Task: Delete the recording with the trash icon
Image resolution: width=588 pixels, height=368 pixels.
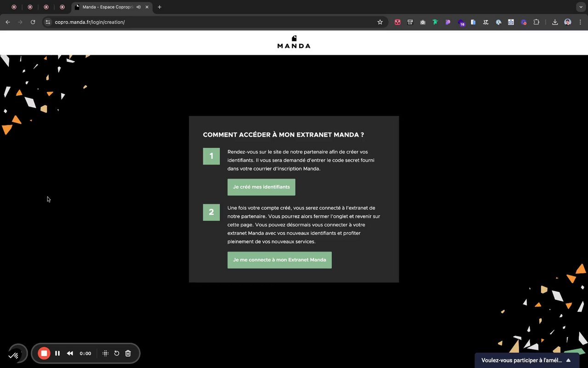Action: pyautogui.click(x=128, y=353)
